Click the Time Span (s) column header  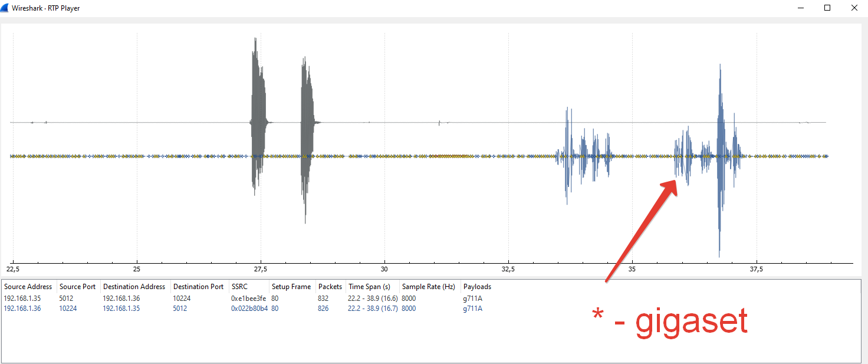369,287
